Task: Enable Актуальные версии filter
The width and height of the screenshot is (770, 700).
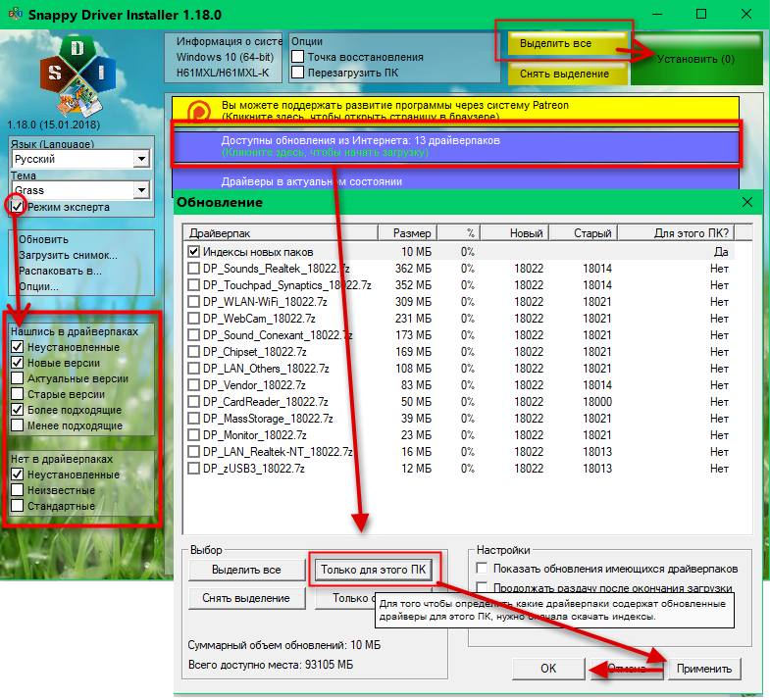Action: point(18,378)
